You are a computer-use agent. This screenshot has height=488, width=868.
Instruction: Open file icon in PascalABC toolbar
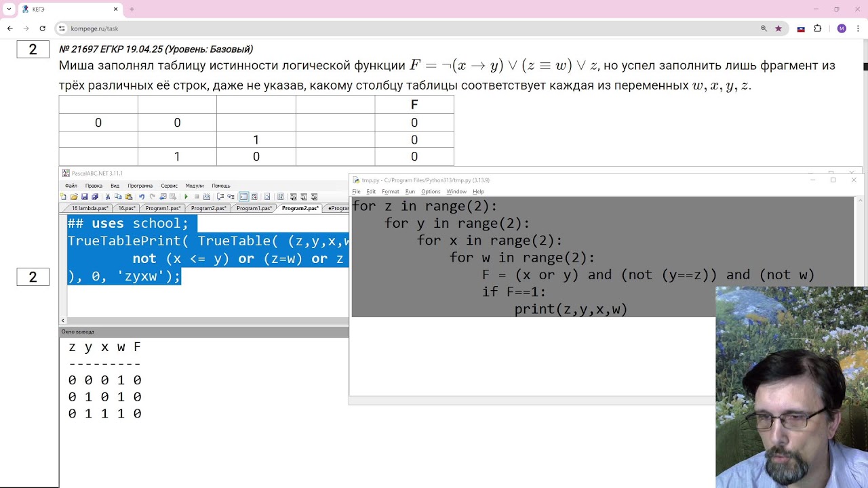(x=74, y=197)
